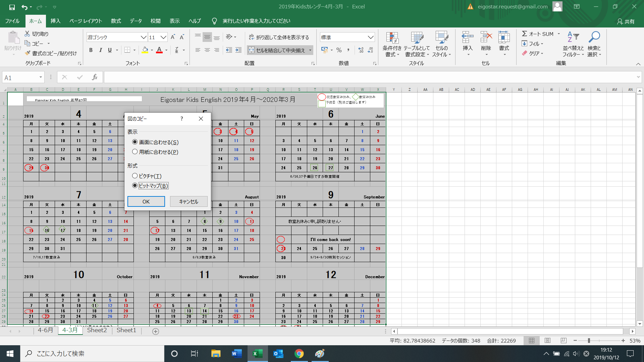The image size is (644, 362).
Task: Switch to データ ribbon tab
Action: coord(136,21)
